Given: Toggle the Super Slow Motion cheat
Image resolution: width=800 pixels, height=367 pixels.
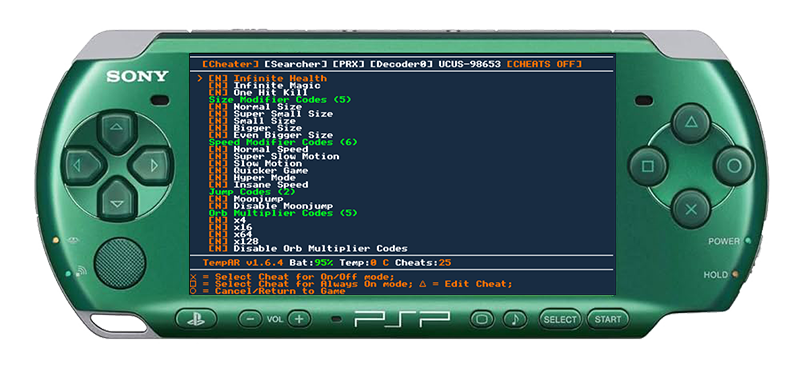Looking at the screenshot, I should coord(274,156).
